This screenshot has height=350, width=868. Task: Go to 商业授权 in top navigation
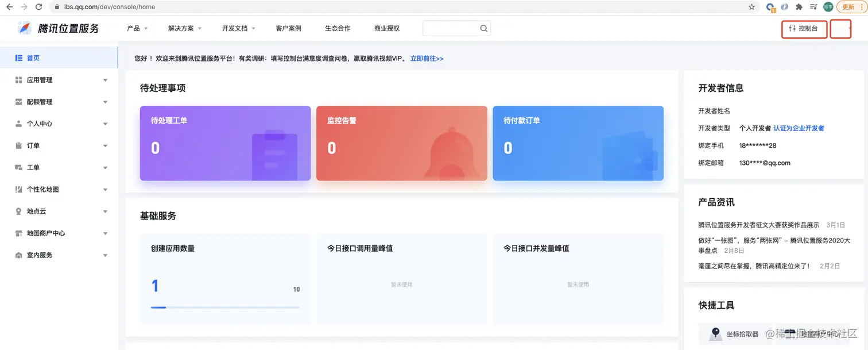pos(387,28)
